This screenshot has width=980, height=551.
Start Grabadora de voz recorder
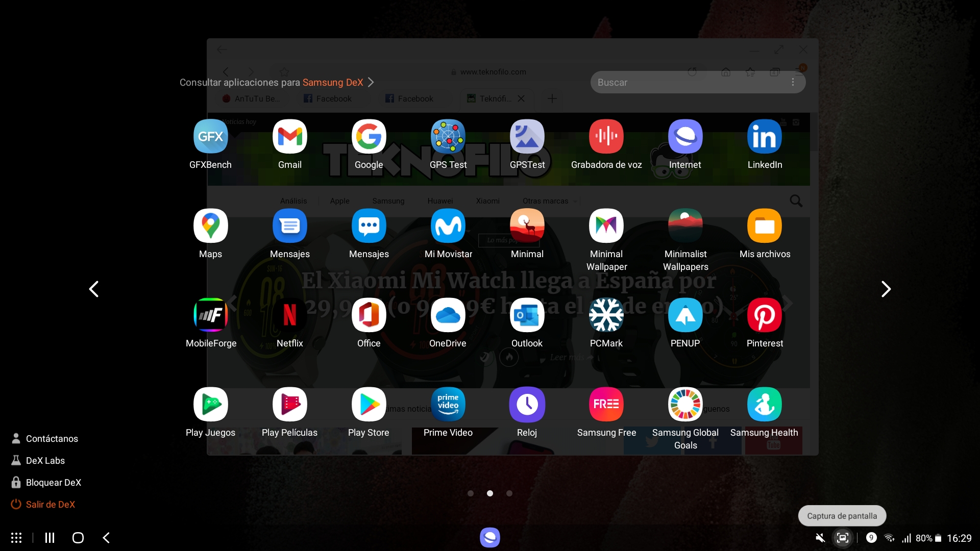coord(606,137)
